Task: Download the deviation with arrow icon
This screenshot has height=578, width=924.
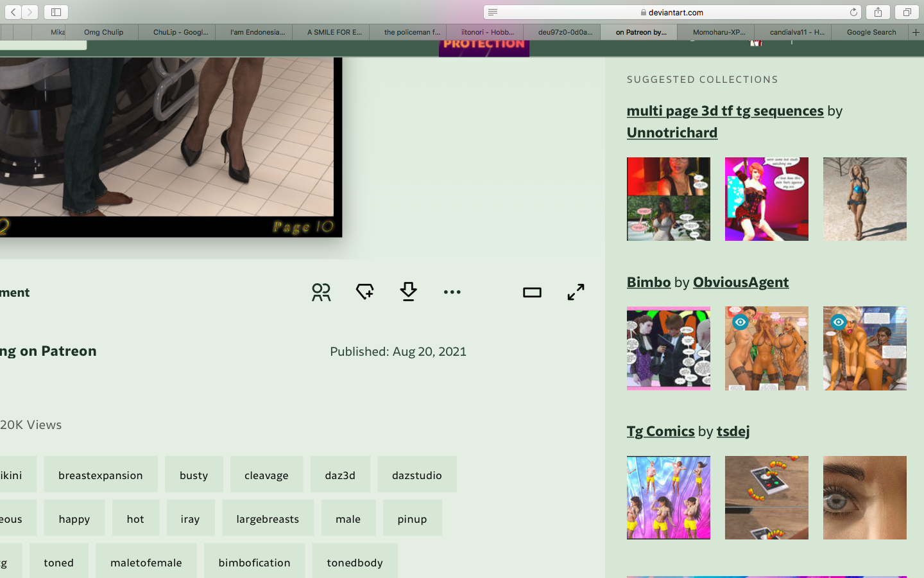Action: [408, 292]
